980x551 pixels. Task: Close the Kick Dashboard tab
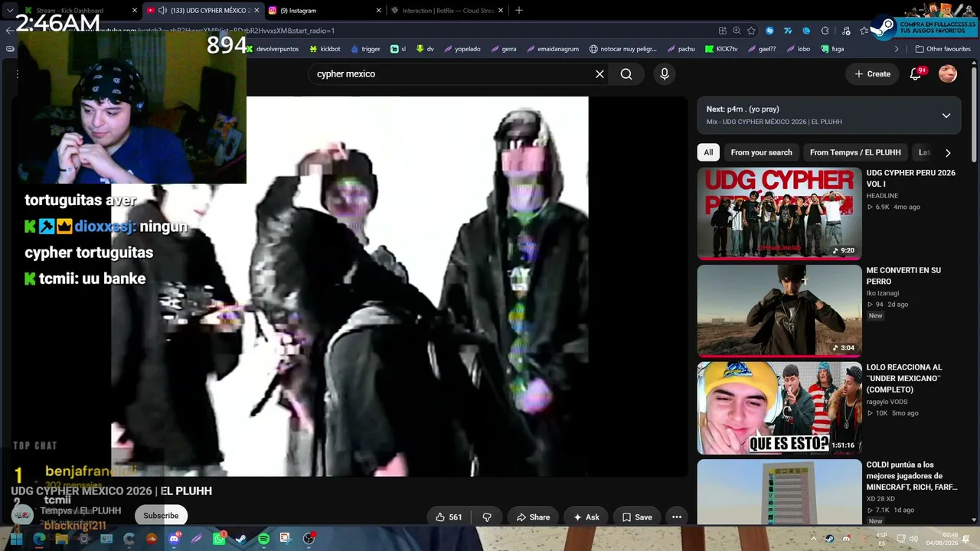[x=135, y=11]
